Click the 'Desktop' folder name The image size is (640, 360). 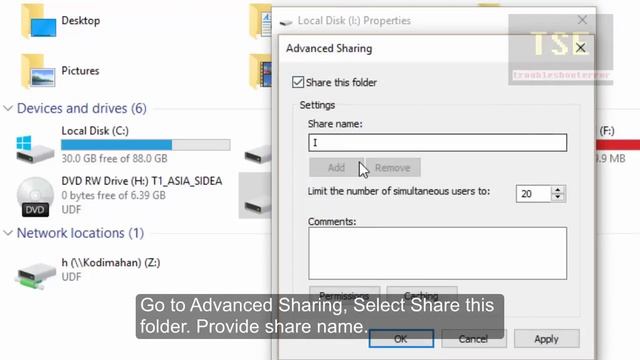81,21
